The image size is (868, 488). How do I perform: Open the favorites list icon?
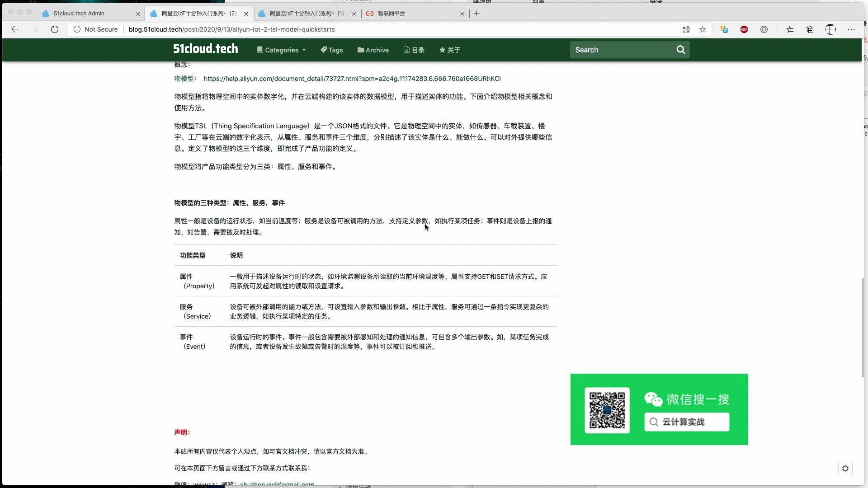pyautogui.click(x=790, y=29)
